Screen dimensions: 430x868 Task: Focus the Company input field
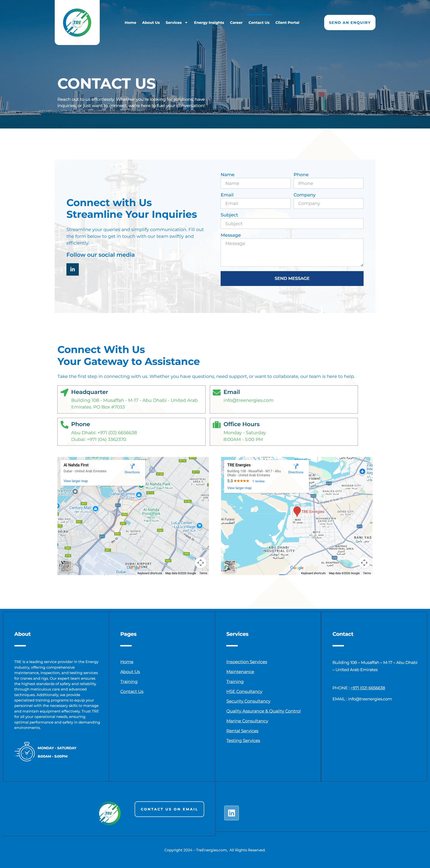328,204
